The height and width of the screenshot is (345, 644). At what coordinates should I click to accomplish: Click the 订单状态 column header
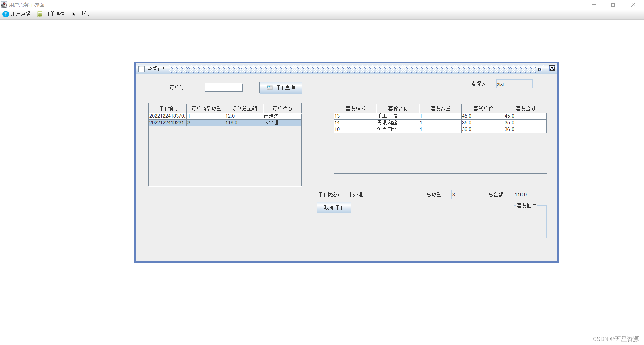click(282, 108)
